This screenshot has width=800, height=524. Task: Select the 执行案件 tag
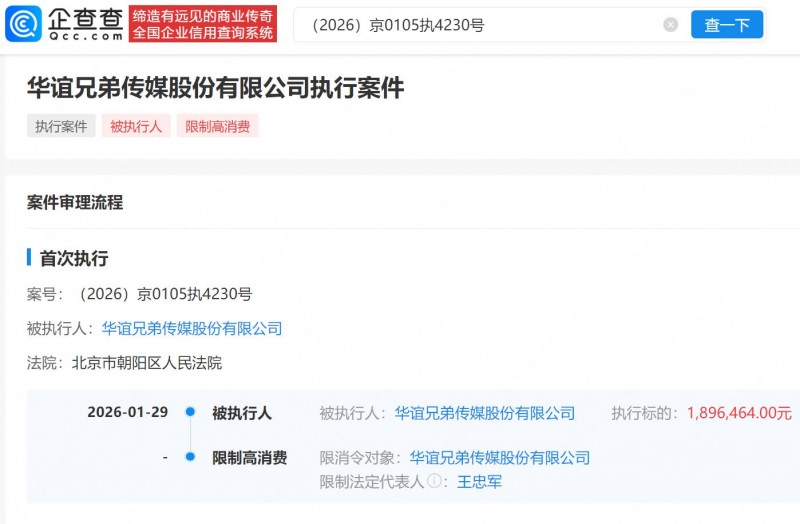[x=61, y=126]
